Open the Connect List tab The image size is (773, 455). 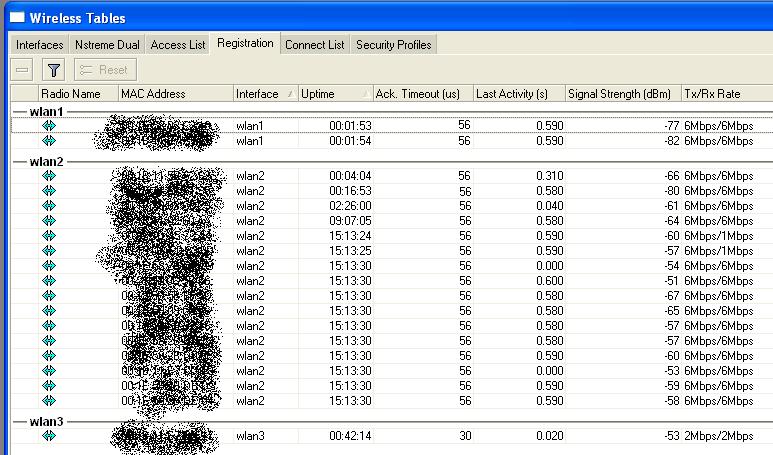[x=315, y=45]
